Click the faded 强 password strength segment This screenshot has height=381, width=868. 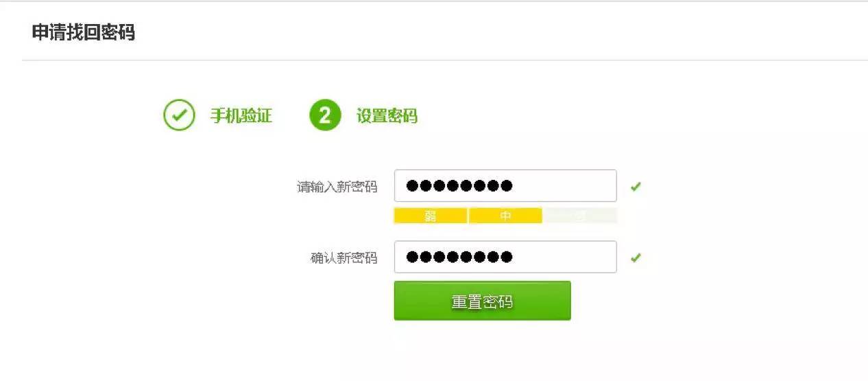pos(580,216)
